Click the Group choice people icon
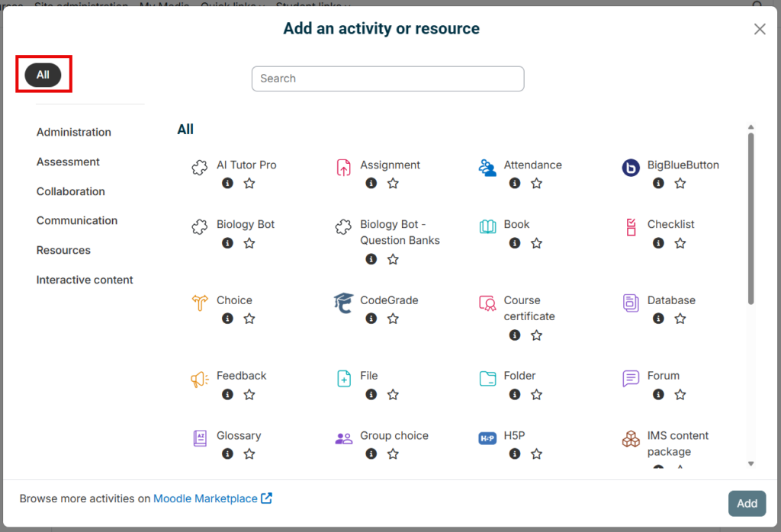The width and height of the screenshot is (781, 532). (x=343, y=438)
